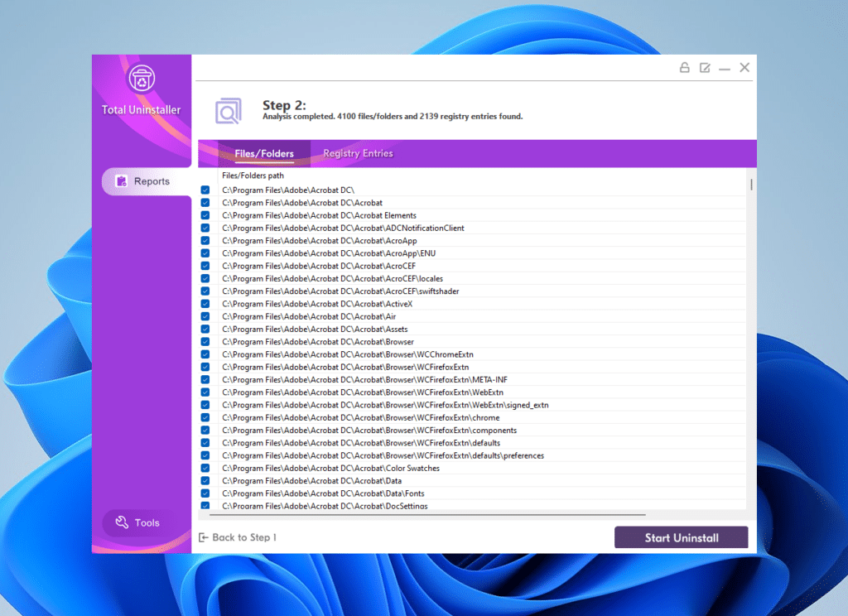Open the Reports sidebar item
848x616 pixels.
[x=147, y=181]
